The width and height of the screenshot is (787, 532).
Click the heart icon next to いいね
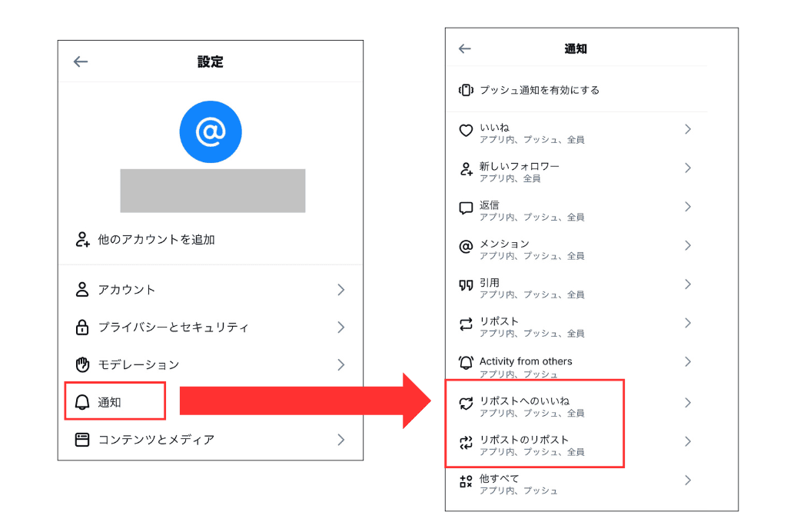[466, 131]
